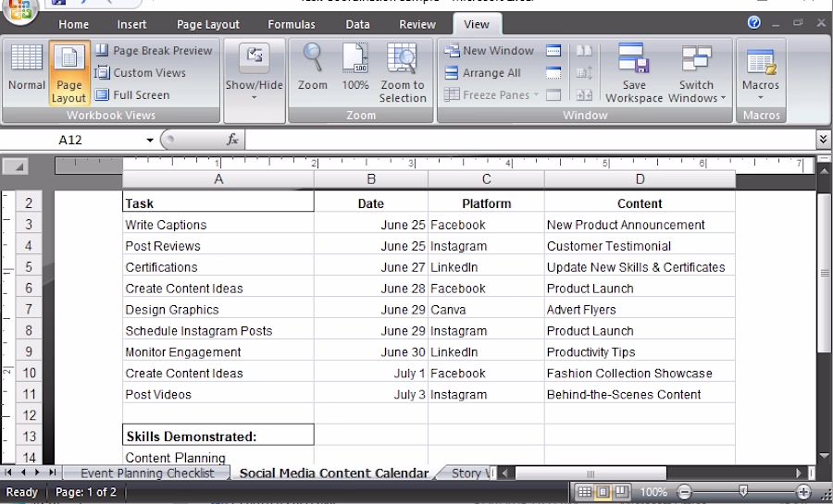Viewport: 833px width, 504px height.
Task: Click Zoom to Selection
Action: [403, 73]
